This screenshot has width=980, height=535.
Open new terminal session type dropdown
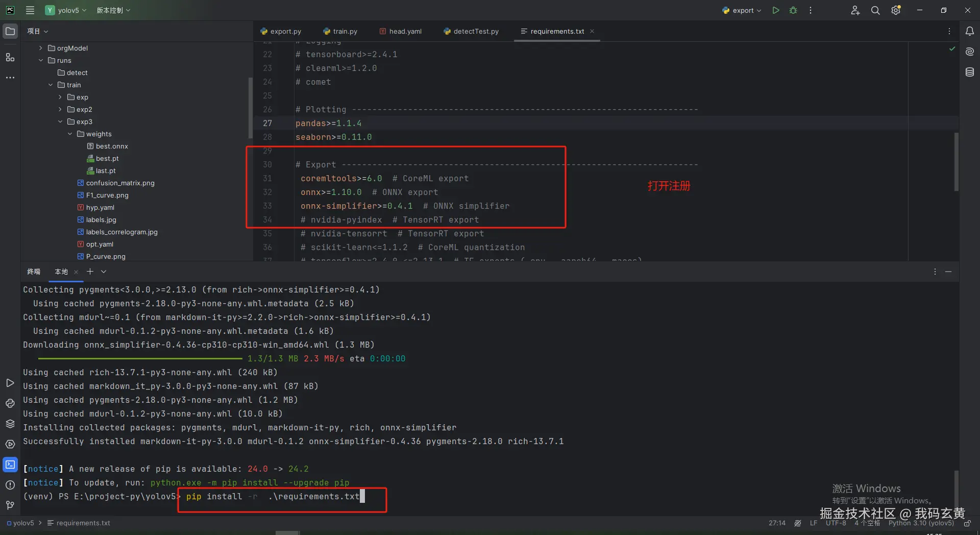click(104, 272)
